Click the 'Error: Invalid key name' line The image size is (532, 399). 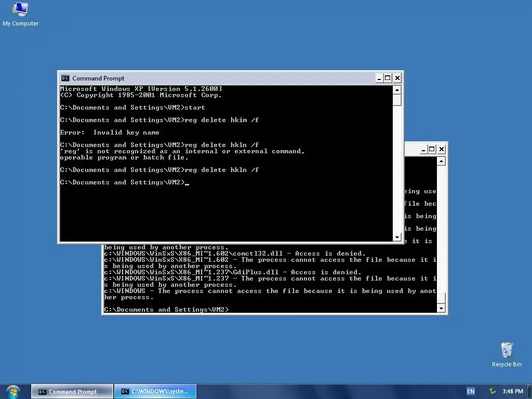pos(110,132)
